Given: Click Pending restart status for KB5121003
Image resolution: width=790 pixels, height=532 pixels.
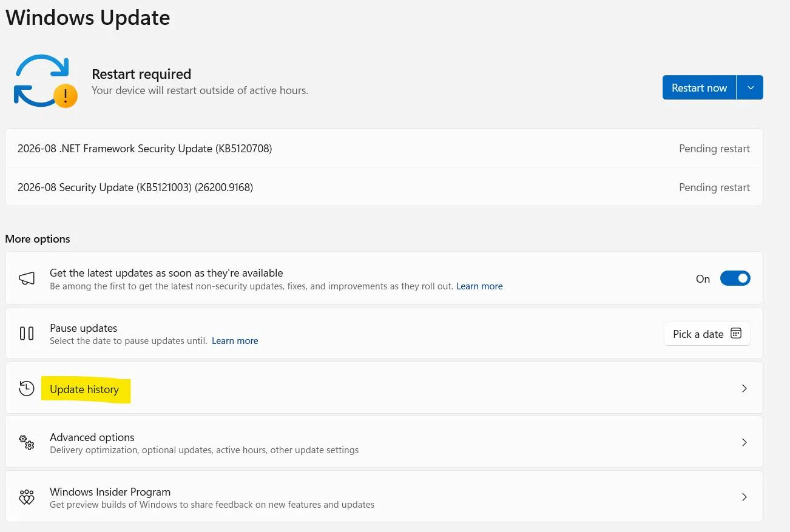Looking at the screenshot, I should [714, 187].
